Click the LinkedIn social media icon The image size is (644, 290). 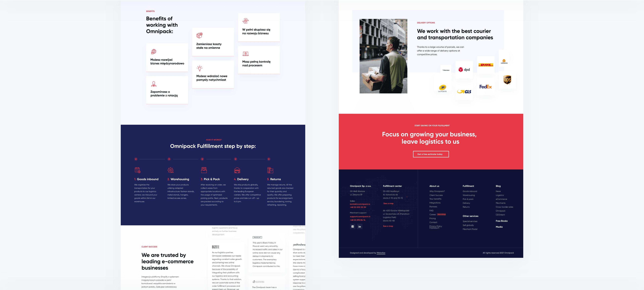pyautogui.click(x=359, y=227)
